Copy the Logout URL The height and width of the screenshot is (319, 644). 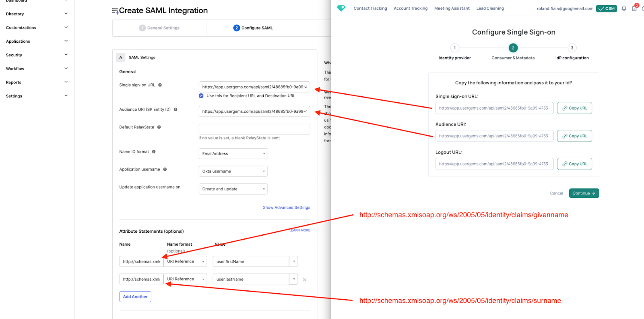pos(574,164)
